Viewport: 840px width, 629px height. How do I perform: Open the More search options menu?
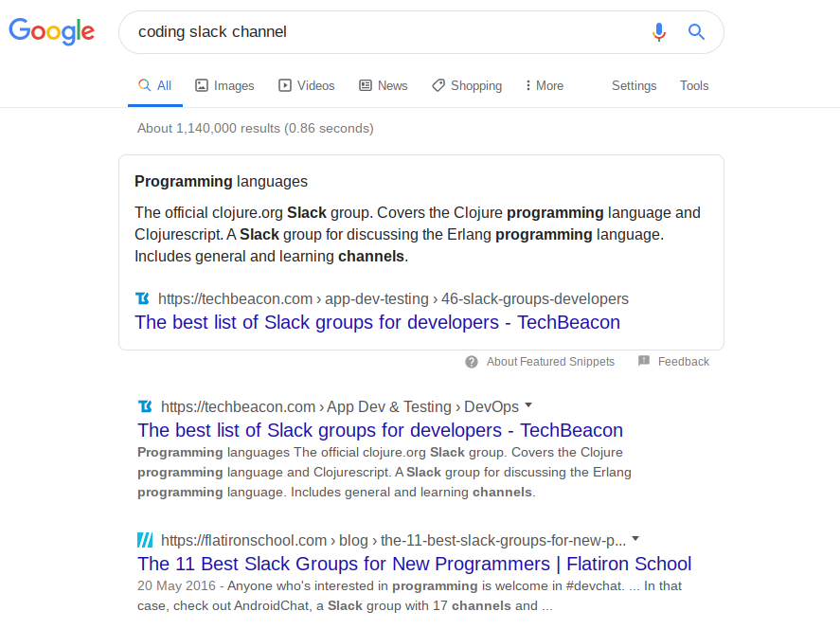(545, 85)
